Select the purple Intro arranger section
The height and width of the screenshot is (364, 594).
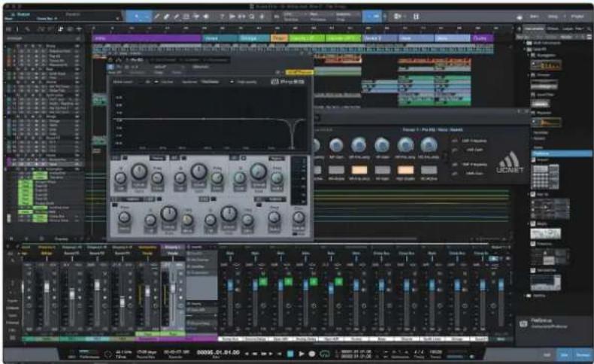coord(146,38)
